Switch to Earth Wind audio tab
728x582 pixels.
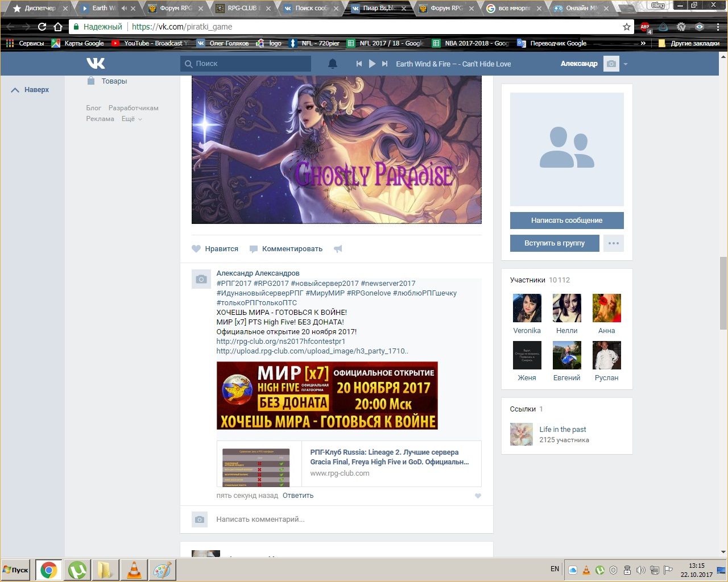(107, 9)
